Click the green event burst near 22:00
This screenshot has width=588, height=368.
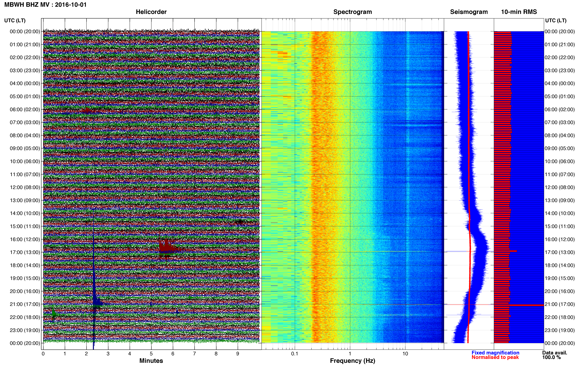54,314
